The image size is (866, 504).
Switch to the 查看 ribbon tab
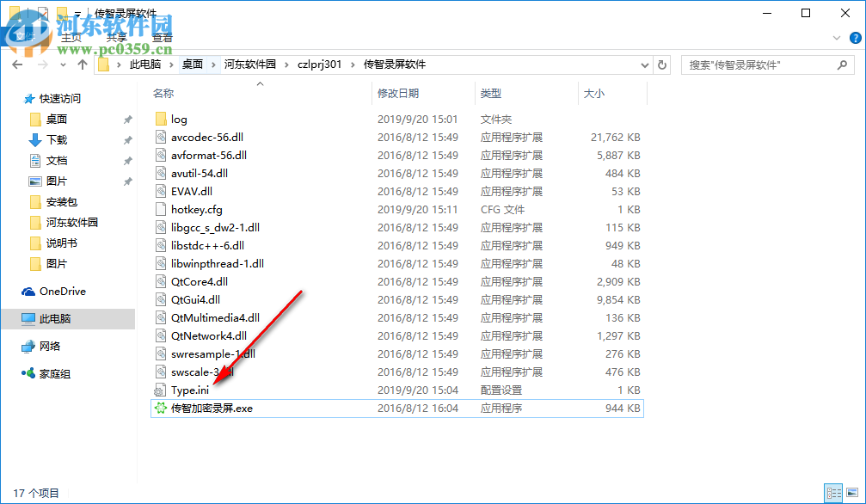(161, 37)
